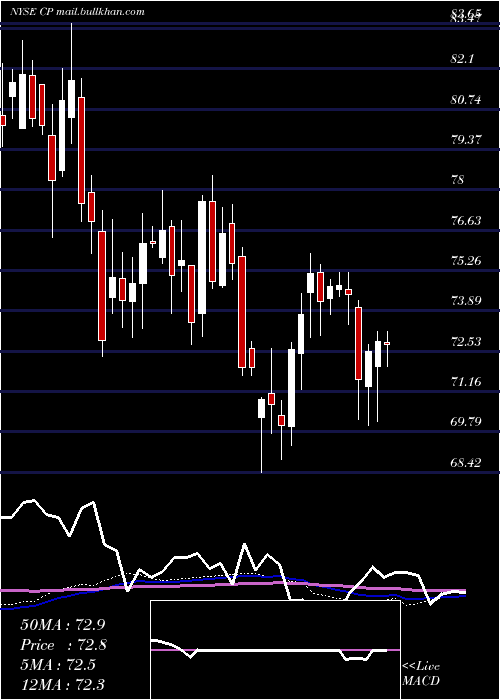Select the 82.1 price axis label

click(x=462, y=59)
